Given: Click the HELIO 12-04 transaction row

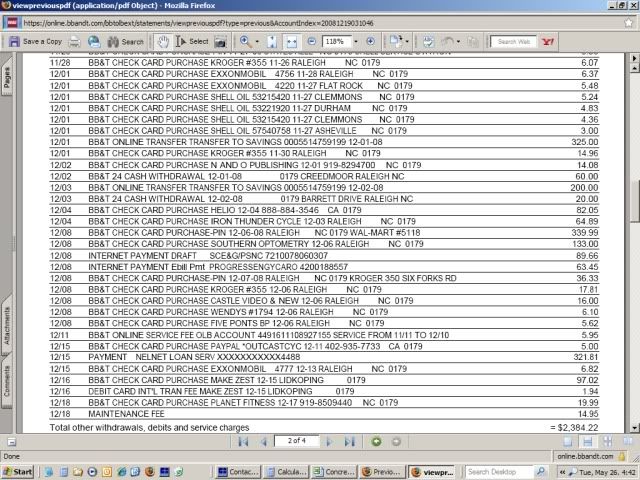Looking at the screenshot, I should click(324, 210).
